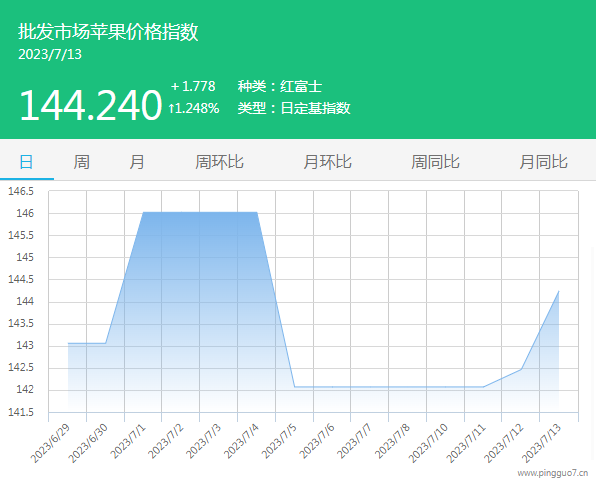Click the 146 y-axis label

[25, 213]
